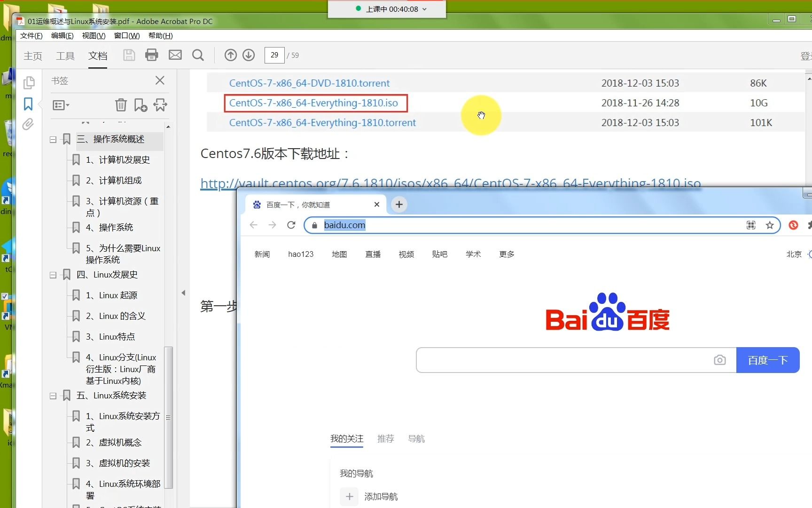View site information lock icon

314,225
